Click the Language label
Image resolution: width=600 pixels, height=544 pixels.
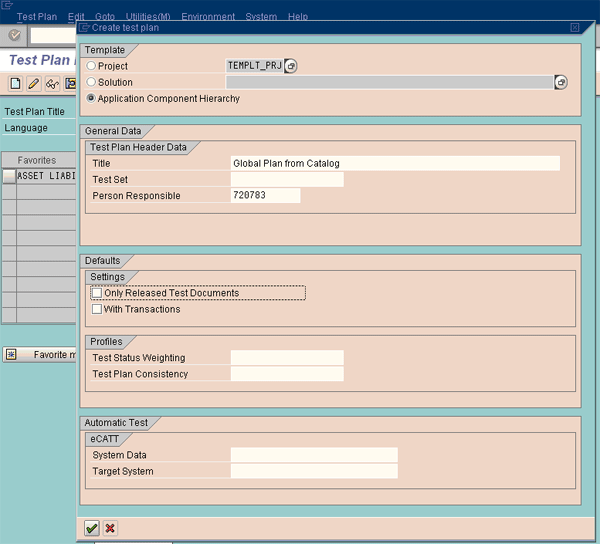(x=26, y=128)
